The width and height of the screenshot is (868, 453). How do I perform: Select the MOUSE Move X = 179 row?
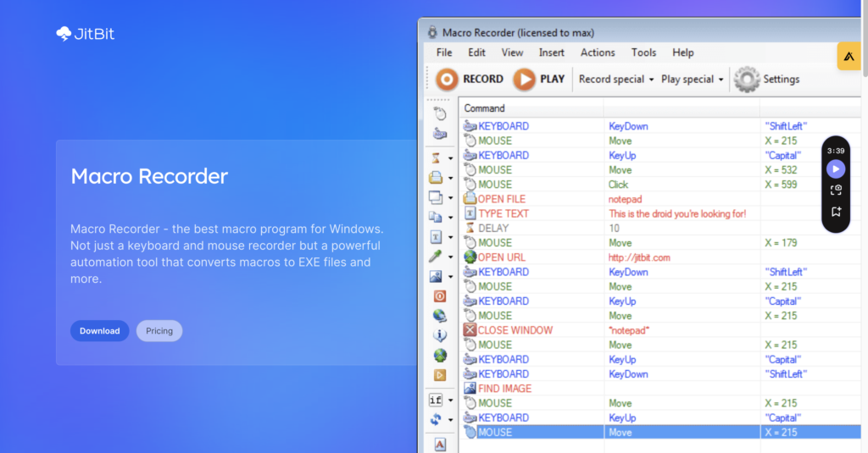click(659, 243)
